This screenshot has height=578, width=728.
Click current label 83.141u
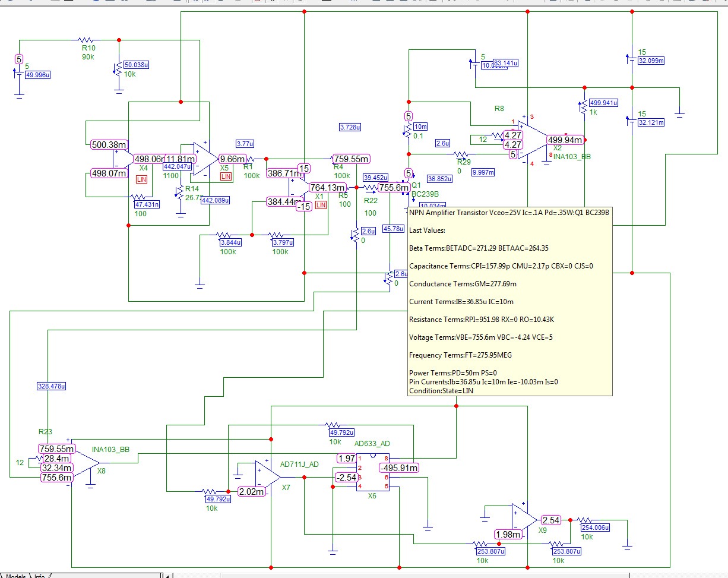point(506,63)
